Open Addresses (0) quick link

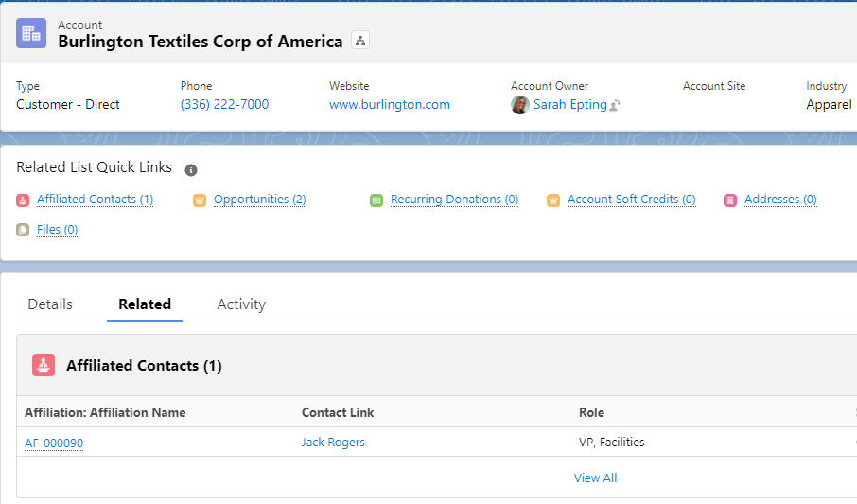[x=780, y=200]
